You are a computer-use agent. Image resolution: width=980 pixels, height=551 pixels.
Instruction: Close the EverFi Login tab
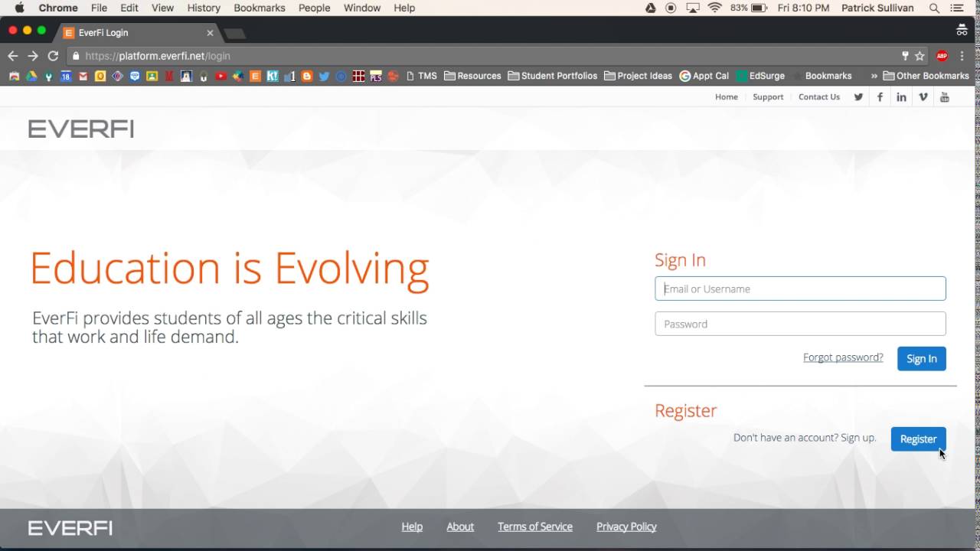(x=210, y=33)
